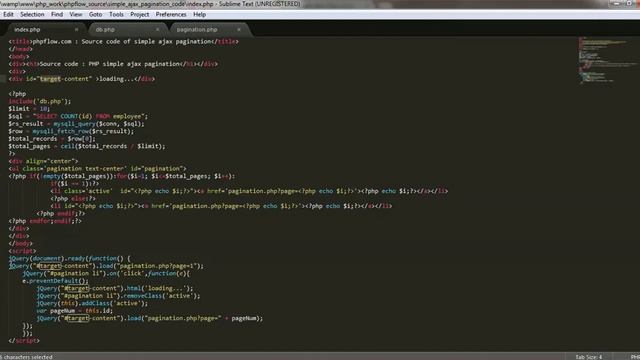This screenshot has height=360, width=640.
Task: Click the removeClass('active') line
Action: (118, 296)
